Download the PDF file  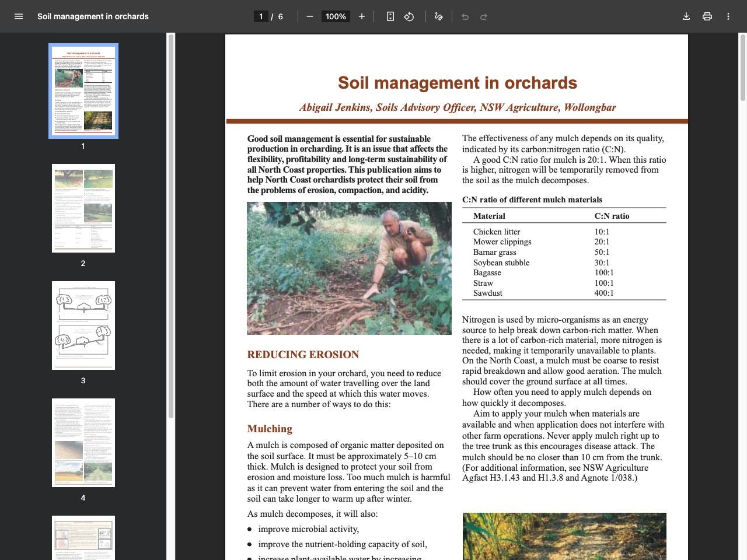[686, 16]
